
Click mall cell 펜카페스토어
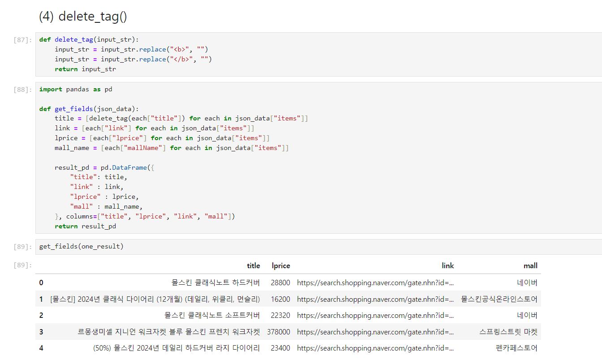[x=517, y=348]
